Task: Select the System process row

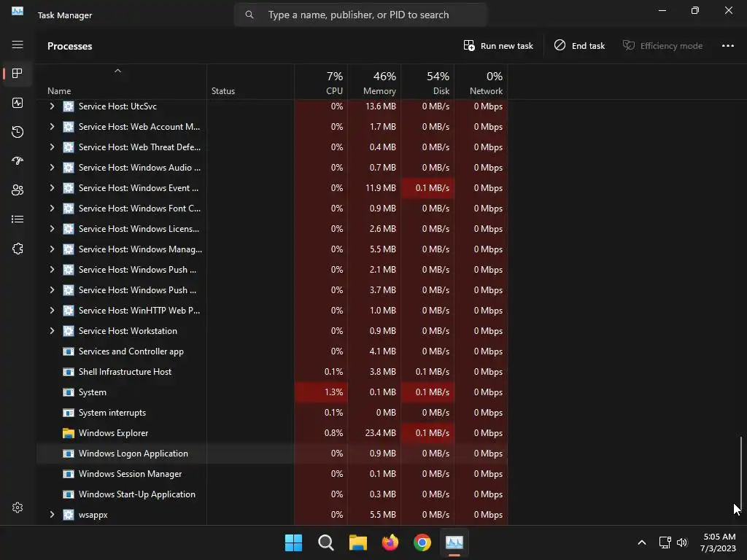Action: coord(272,392)
